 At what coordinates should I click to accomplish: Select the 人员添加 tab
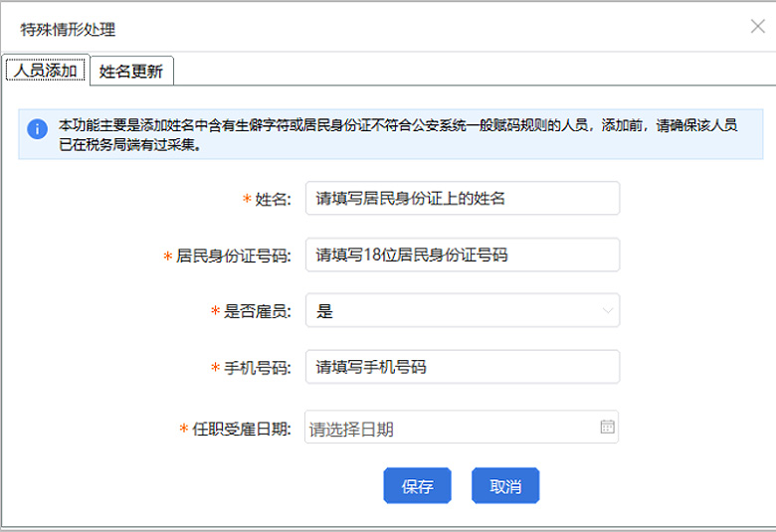(46, 71)
